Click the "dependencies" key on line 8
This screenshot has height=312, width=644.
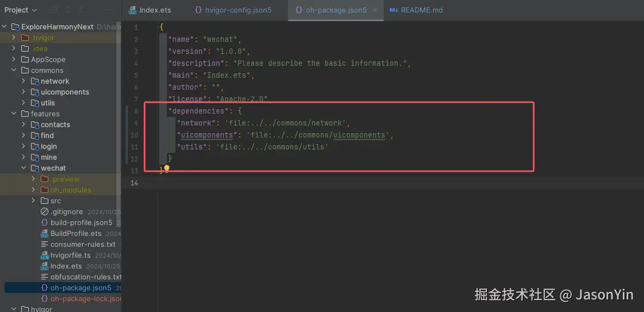click(197, 111)
